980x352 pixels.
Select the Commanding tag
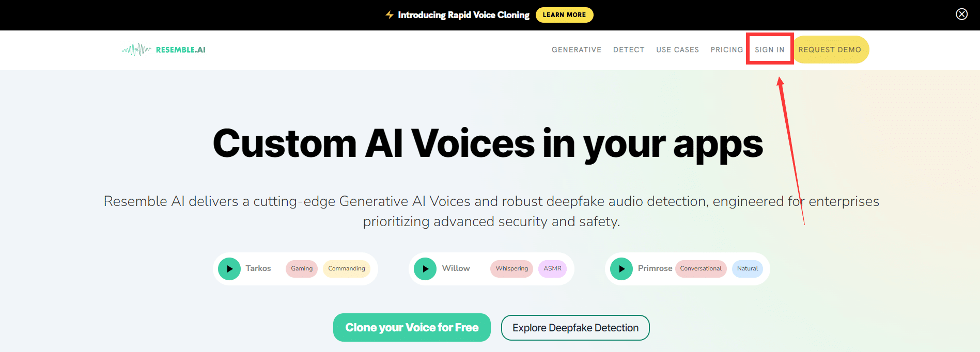pyautogui.click(x=347, y=268)
